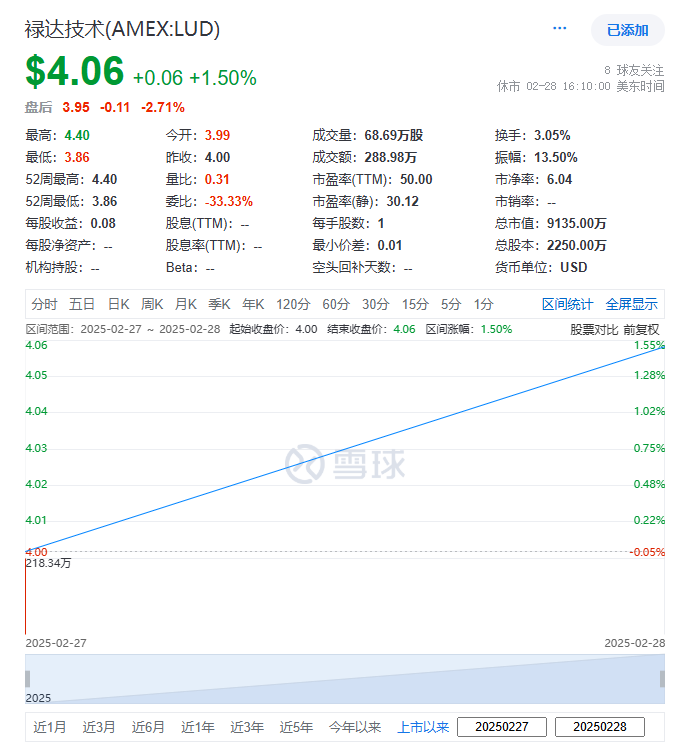
Task: Switch to the 1分 interval tab
Action: [484, 304]
